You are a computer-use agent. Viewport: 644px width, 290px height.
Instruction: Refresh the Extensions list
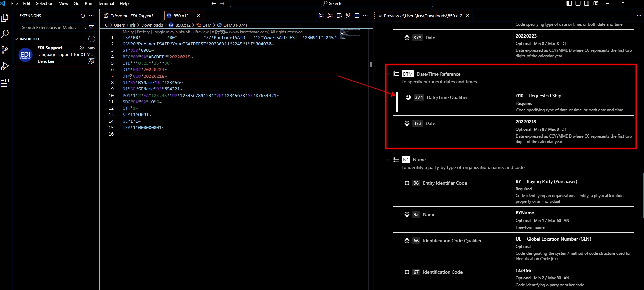[x=83, y=16]
